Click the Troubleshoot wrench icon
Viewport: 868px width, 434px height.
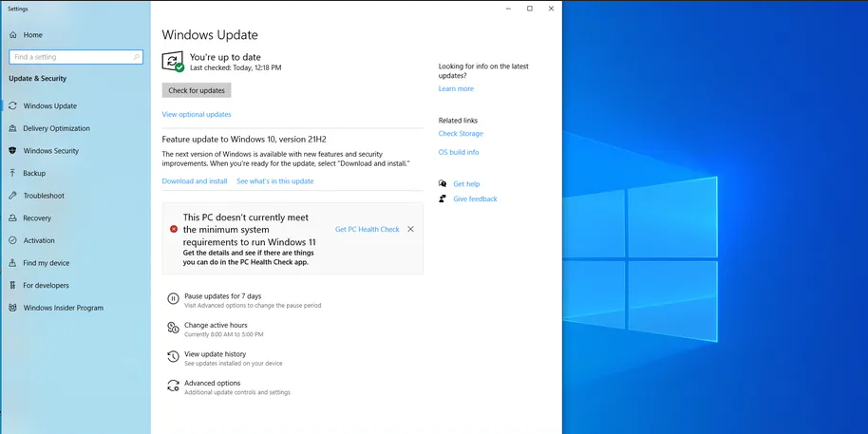point(12,196)
